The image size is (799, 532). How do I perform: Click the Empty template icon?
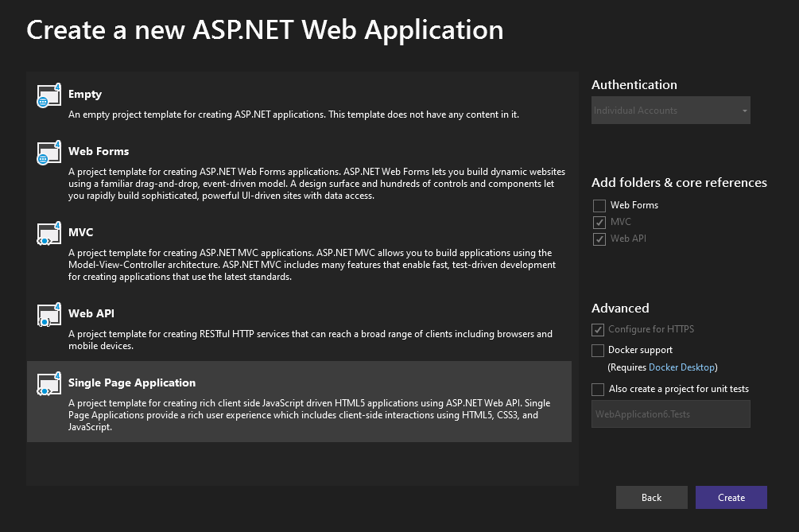[49, 95]
